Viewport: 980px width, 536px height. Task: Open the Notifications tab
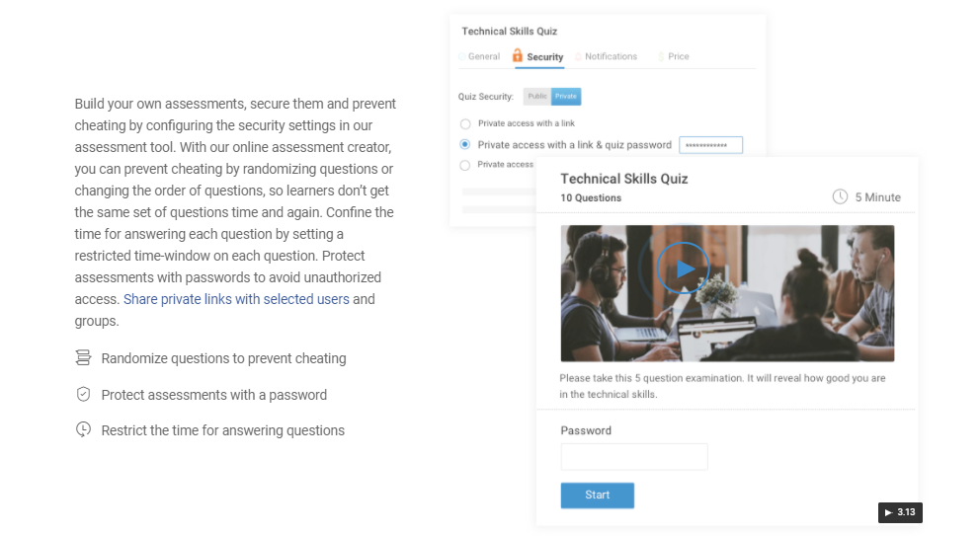click(611, 57)
